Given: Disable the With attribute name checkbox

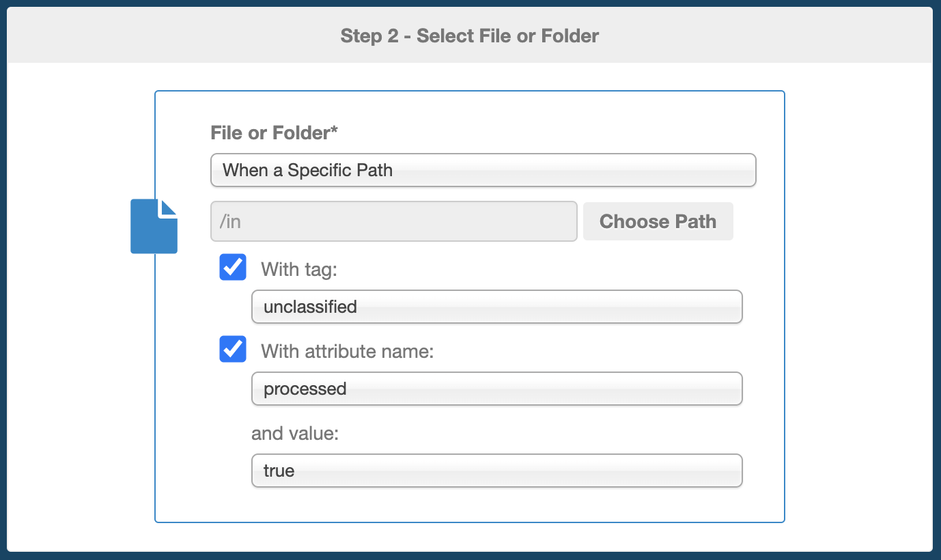Looking at the screenshot, I should (233, 349).
